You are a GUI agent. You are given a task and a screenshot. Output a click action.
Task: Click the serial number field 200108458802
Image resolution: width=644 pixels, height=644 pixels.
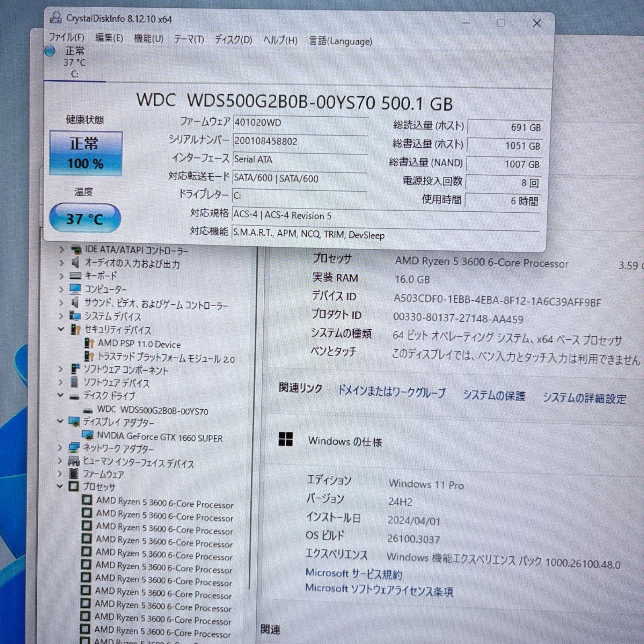point(300,141)
